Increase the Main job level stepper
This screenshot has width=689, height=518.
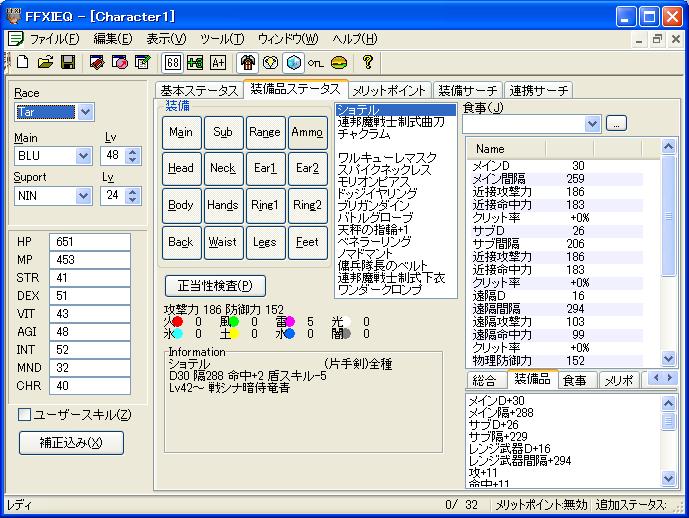click(133, 152)
